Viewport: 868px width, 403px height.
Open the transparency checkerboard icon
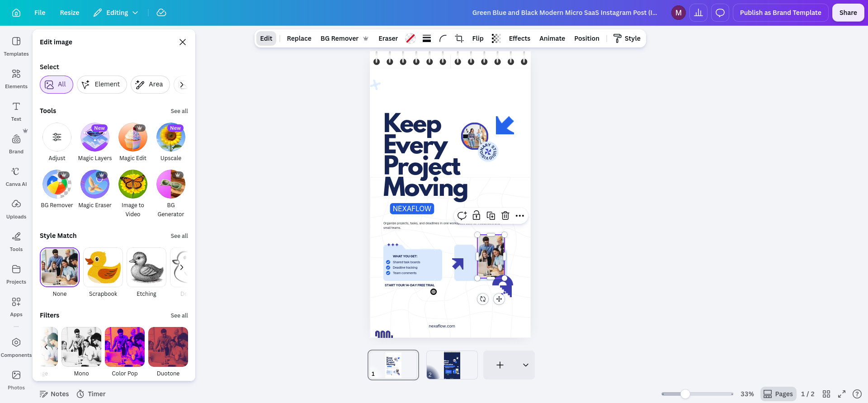click(x=496, y=38)
